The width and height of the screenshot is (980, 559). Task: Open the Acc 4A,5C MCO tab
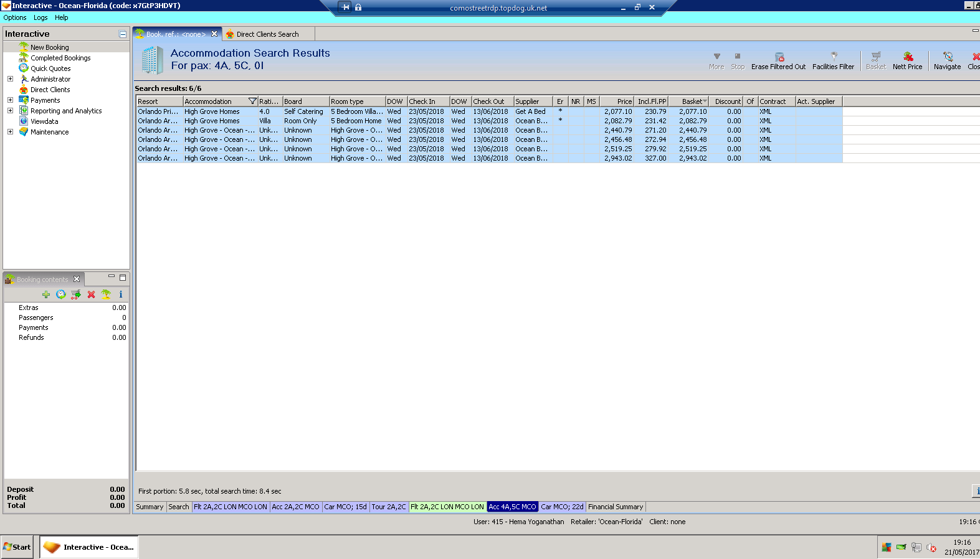coord(512,507)
